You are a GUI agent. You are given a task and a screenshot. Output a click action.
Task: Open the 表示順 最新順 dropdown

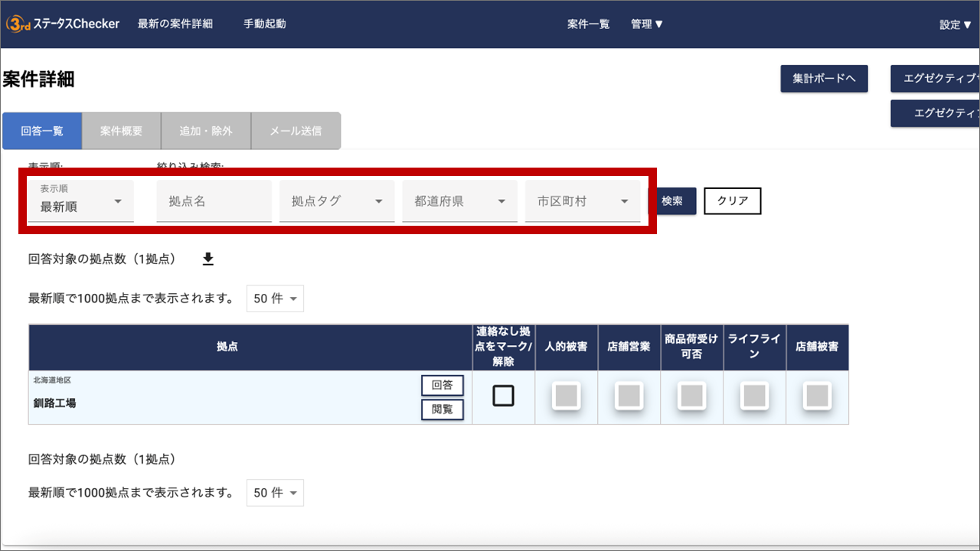[x=80, y=201]
